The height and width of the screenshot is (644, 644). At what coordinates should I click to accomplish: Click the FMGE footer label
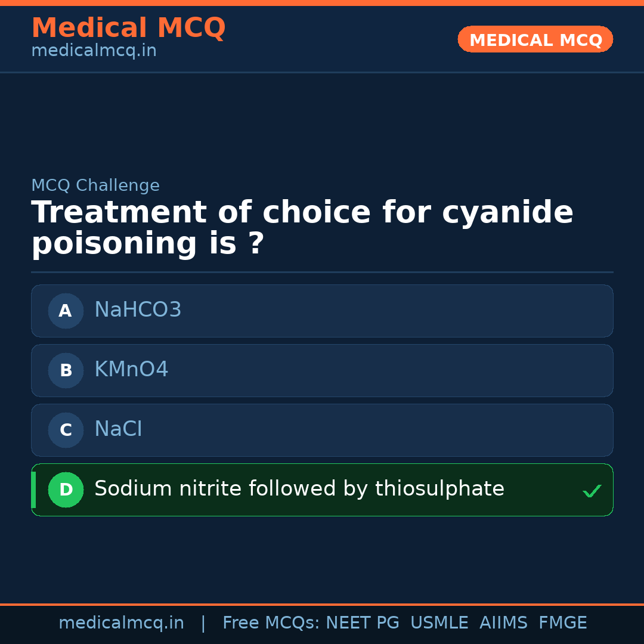[562, 623]
